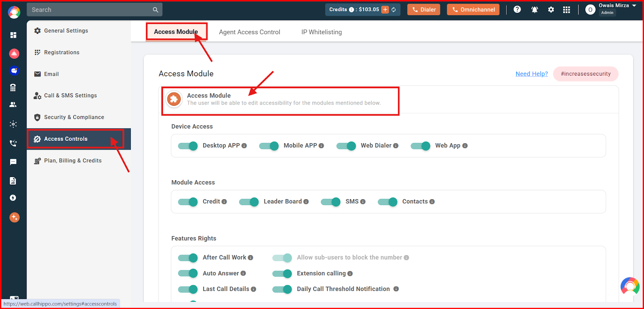Open Security & Compliance settings
This screenshot has width=644, height=309.
(78, 117)
